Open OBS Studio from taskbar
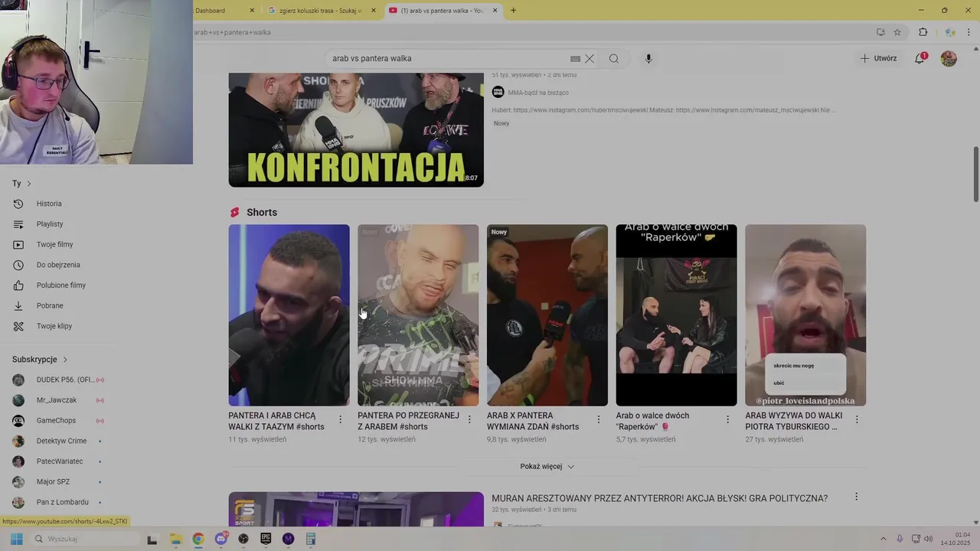The width and height of the screenshot is (980, 551). [x=243, y=539]
